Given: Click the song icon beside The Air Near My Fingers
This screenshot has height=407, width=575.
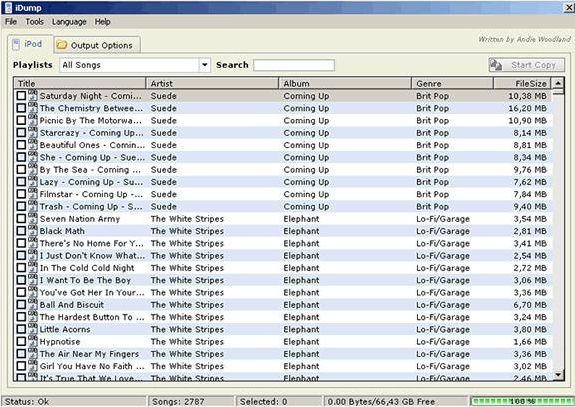Looking at the screenshot, I should click(33, 353).
